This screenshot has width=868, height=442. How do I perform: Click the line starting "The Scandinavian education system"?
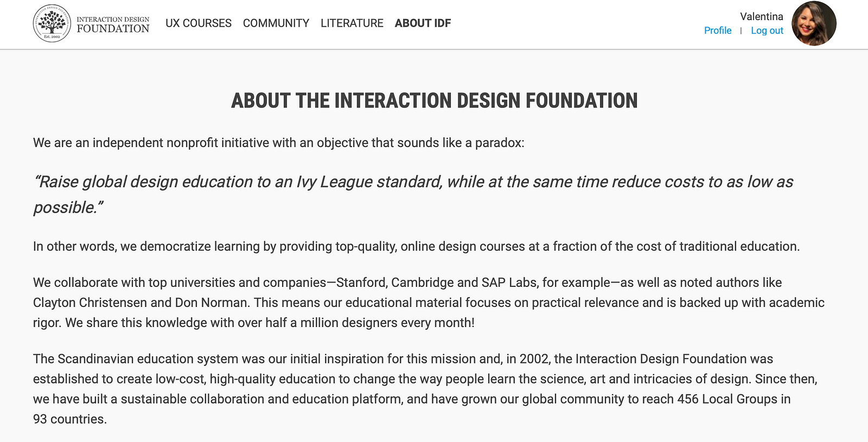[403, 359]
